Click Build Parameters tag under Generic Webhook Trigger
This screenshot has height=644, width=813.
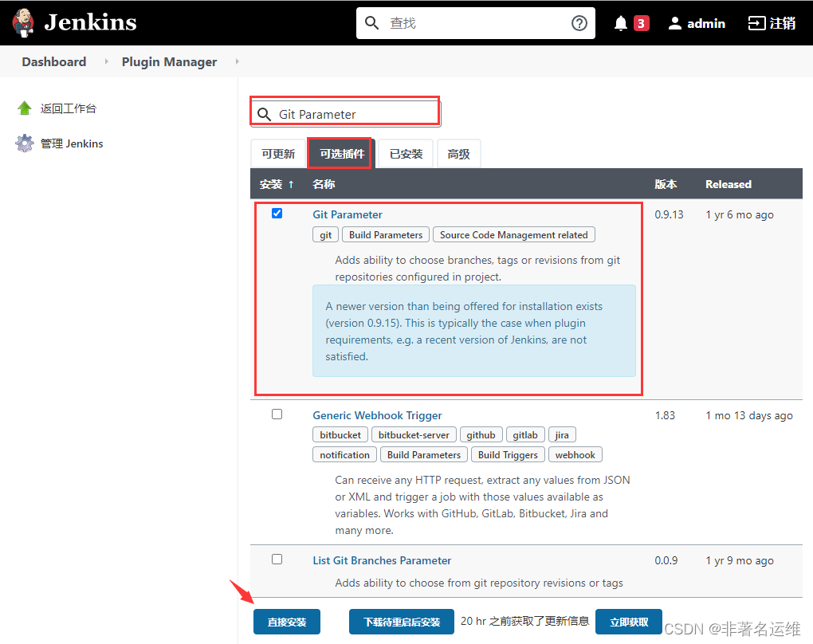tap(424, 455)
